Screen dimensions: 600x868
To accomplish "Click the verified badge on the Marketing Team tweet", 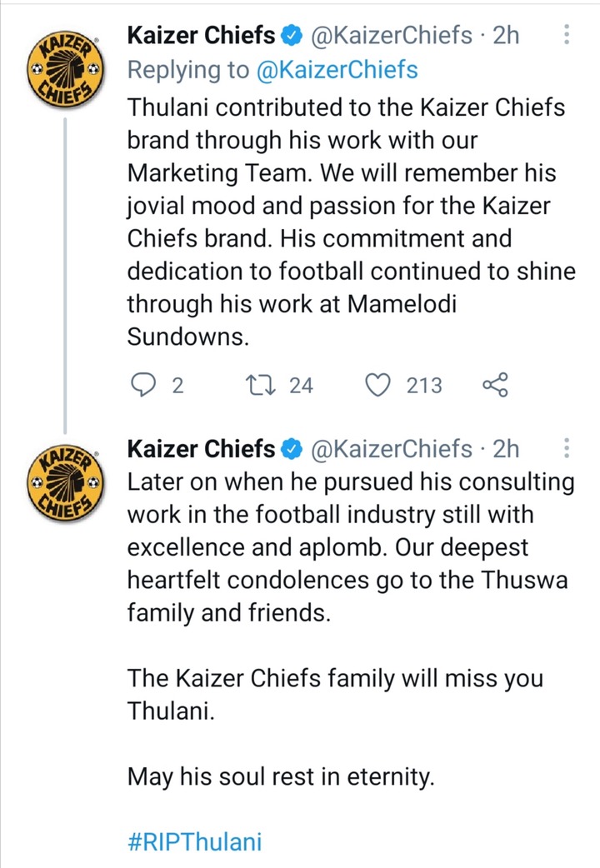I will pos(291,36).
